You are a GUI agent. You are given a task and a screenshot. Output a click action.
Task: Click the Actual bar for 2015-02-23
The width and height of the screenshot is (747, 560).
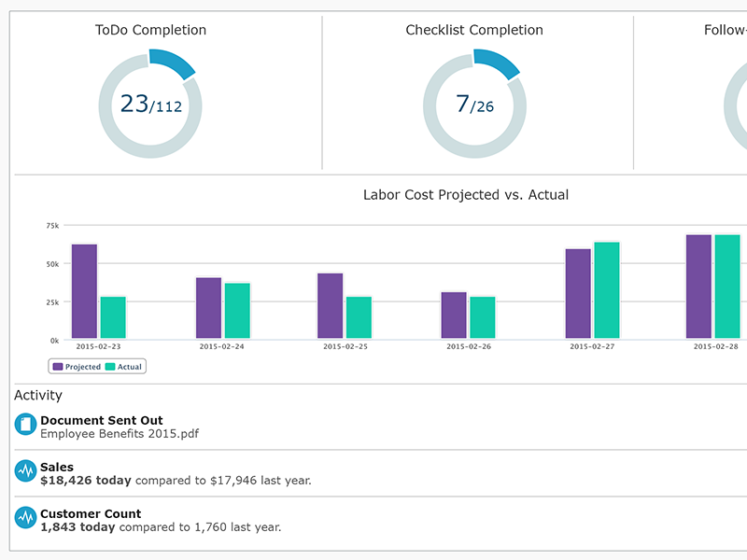(x=113, y=317)
